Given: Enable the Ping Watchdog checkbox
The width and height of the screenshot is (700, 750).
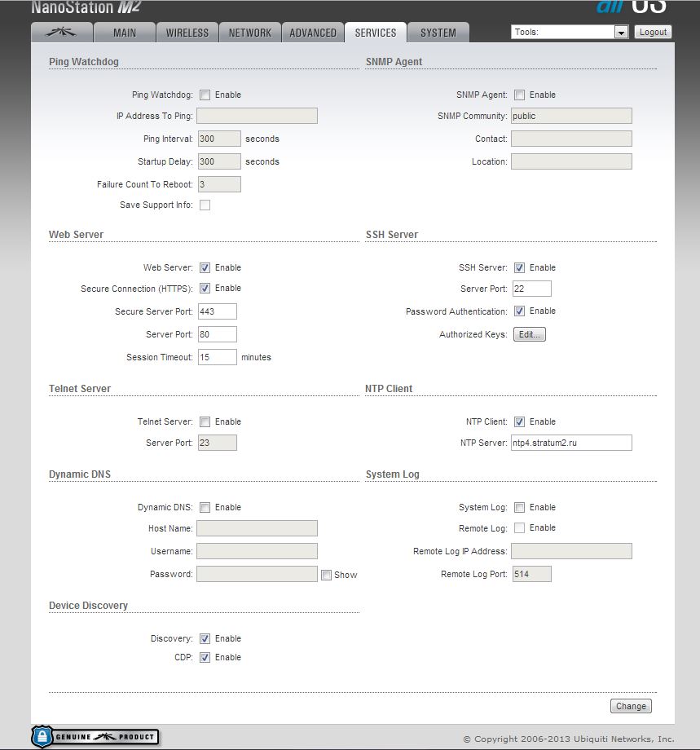Looking at the screenshot, I should coord(205,95).
